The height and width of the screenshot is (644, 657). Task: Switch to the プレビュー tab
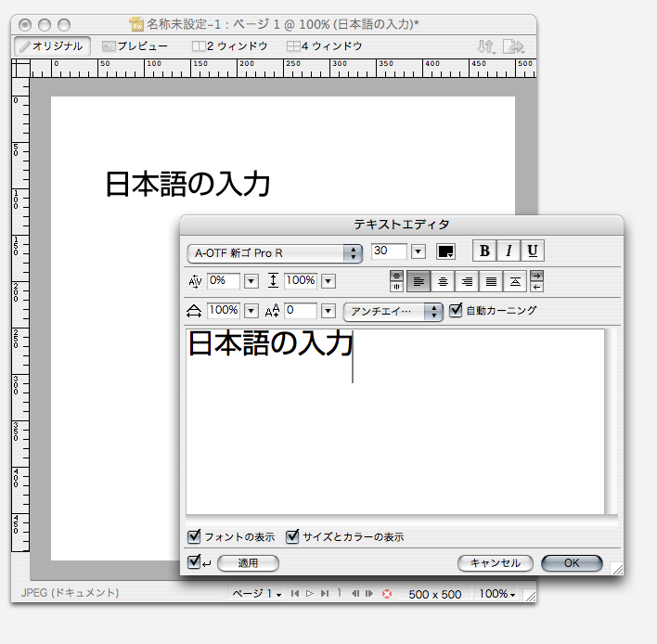pos(135,45)
